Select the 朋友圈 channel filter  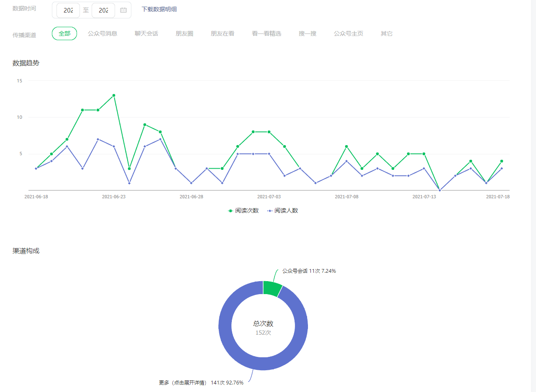pos(185,33)
